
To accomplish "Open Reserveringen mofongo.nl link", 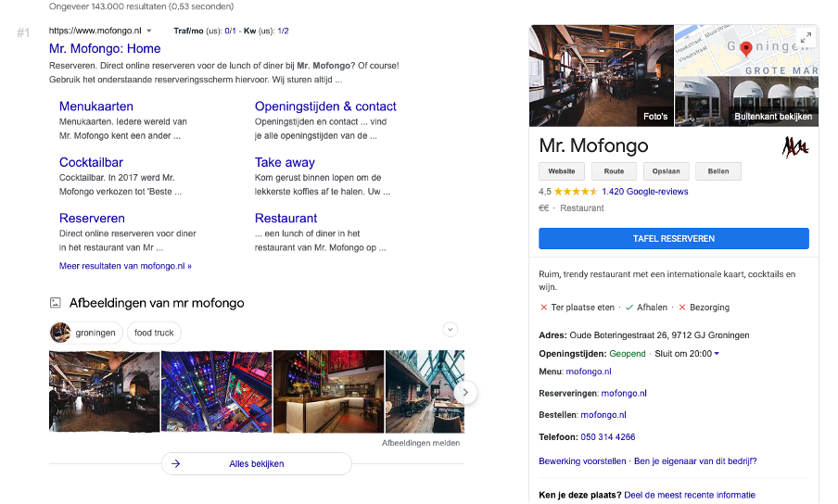I will click(x=624, y=394).
